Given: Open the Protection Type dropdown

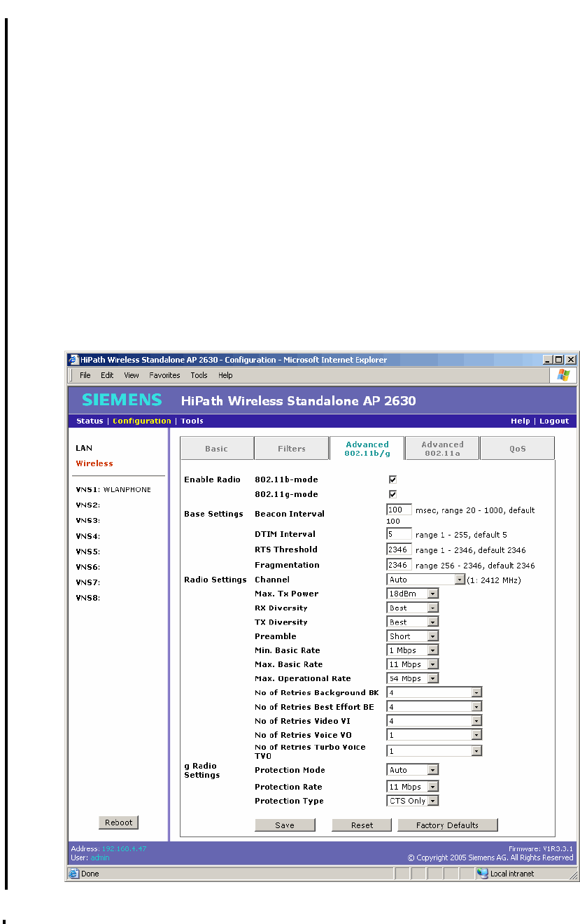Looking at the screenshot, I should coord(413,801).
